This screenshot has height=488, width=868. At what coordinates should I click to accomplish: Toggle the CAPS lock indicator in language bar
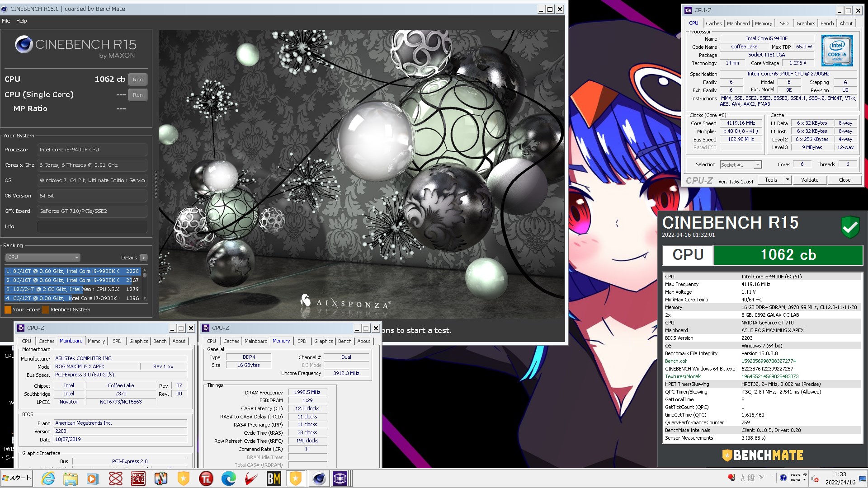coord(795,475)
